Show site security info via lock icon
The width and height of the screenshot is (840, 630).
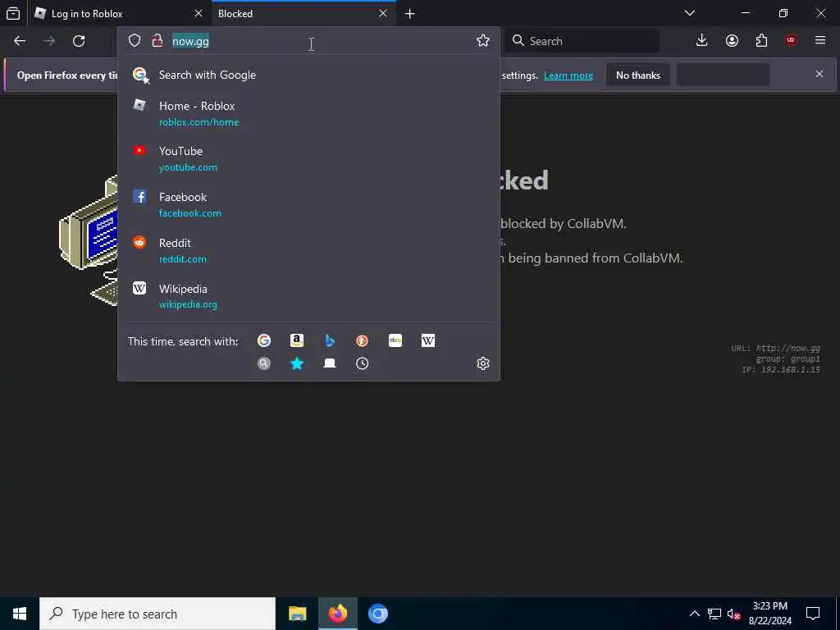(157, 41)
